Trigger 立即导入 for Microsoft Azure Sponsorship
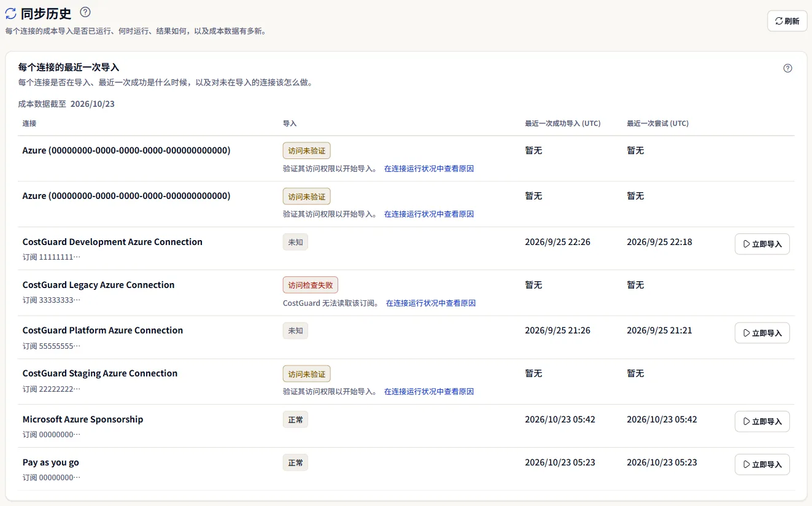 coord(762,421)
